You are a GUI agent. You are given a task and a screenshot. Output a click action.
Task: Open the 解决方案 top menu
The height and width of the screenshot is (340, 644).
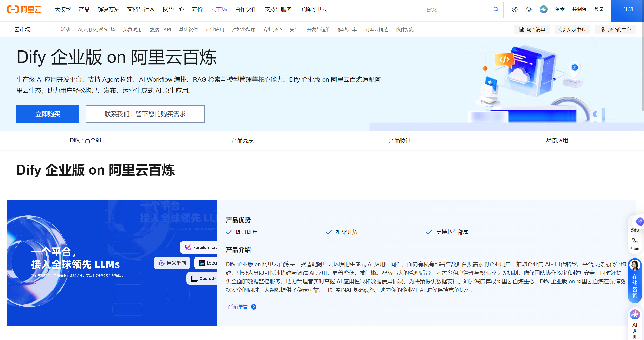click(x=108, y=9)
